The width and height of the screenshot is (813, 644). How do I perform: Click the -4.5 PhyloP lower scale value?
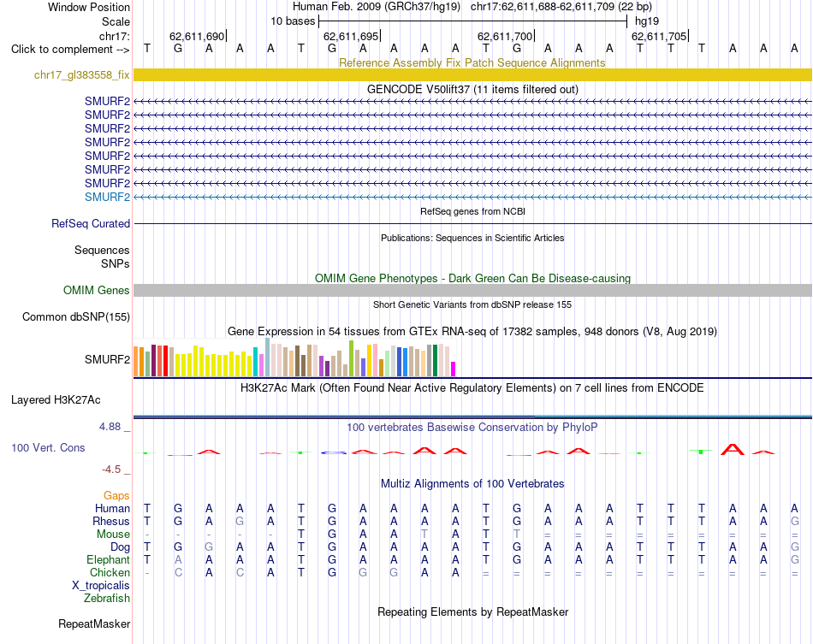click(x=111, y=470)
